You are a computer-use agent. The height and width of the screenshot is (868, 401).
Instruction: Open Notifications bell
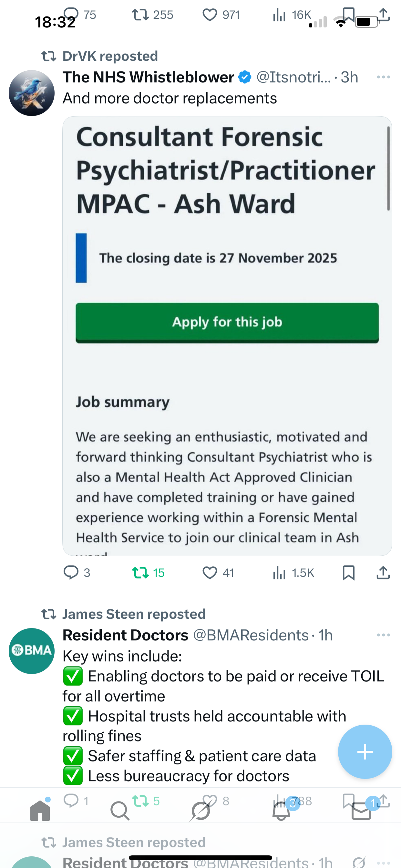(x=281, y=811)
